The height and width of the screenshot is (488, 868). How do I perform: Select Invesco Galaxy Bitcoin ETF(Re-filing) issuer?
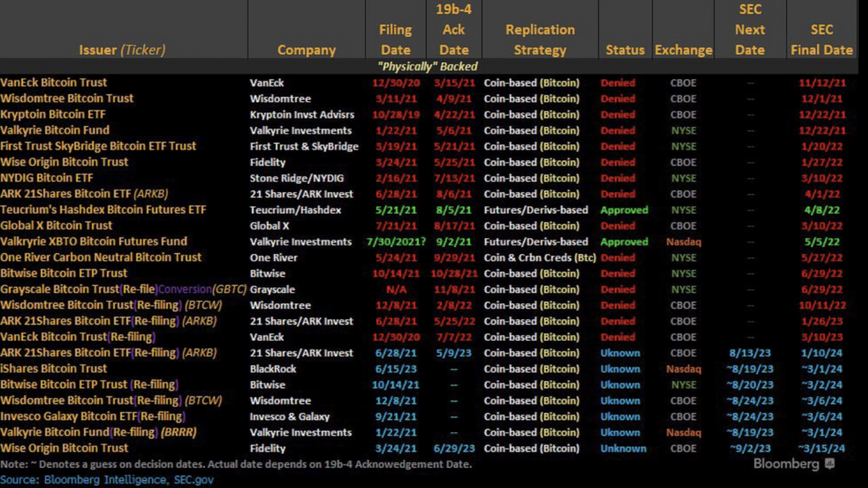pyautogui.click(x=93, y=416)
